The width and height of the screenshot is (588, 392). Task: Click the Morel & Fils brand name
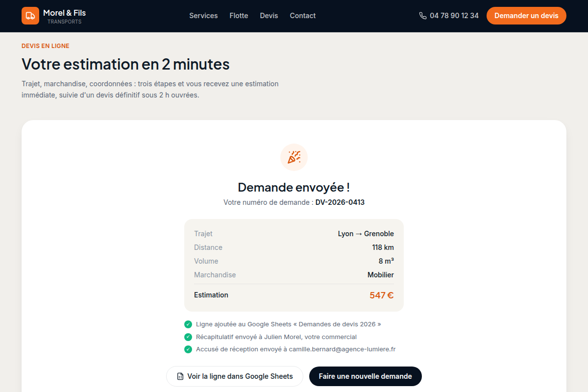[64, 13]
